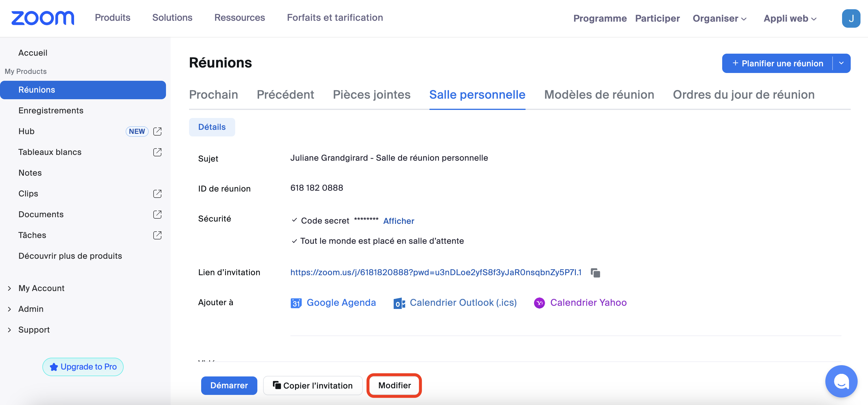Expand My Account section
868x405 pixels.
point(10,288)
